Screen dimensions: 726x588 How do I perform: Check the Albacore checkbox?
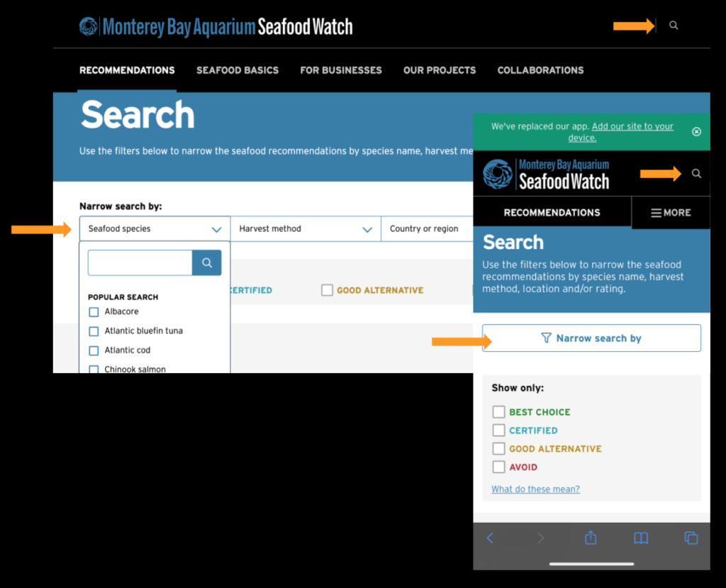[94, 312]
